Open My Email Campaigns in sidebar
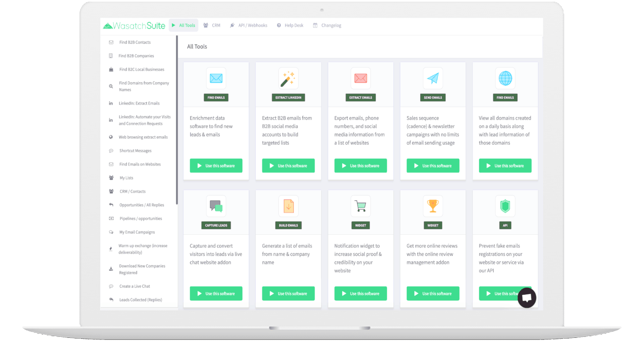The image size is (644, 362). click(x=137, y=232)
